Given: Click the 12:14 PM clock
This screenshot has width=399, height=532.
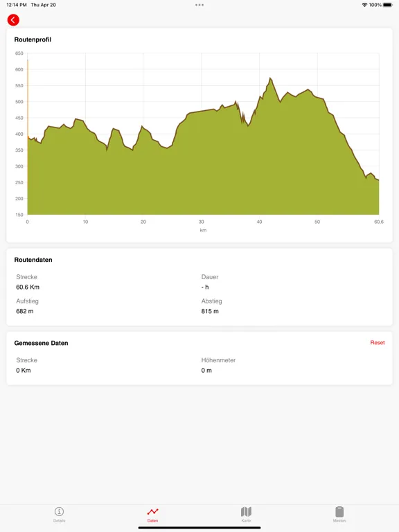Looking at the screenshot, I should point(17,5).
